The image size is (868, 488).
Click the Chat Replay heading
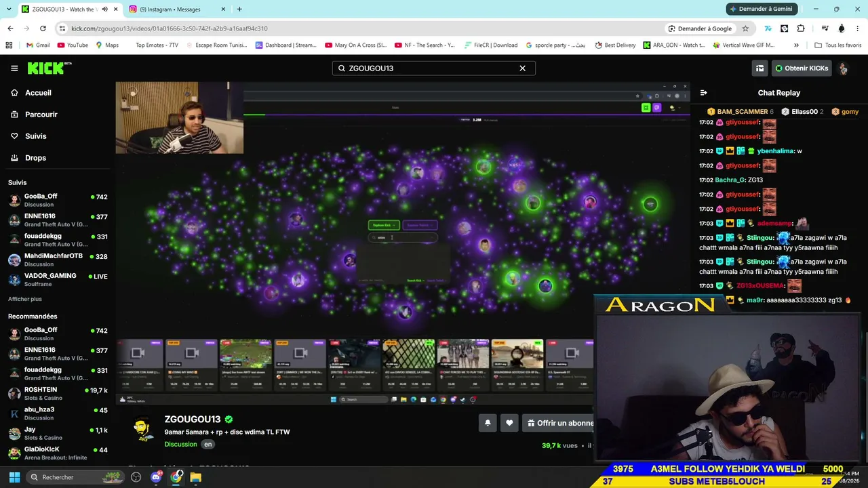pos(778,93)
